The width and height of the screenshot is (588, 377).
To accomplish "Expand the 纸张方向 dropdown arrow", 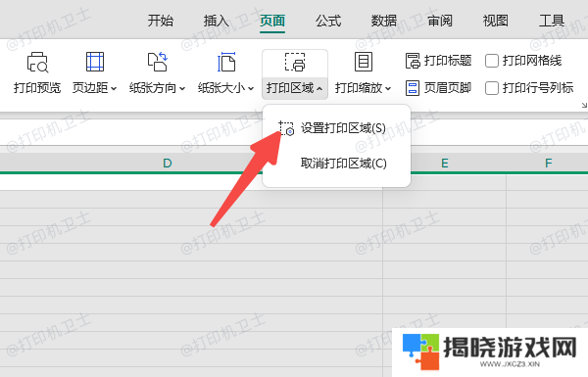I will pos(182,89).
